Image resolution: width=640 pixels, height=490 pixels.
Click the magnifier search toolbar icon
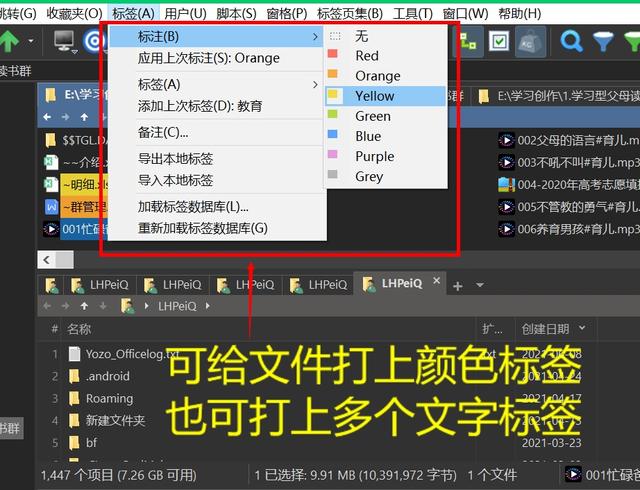[571, 42]
